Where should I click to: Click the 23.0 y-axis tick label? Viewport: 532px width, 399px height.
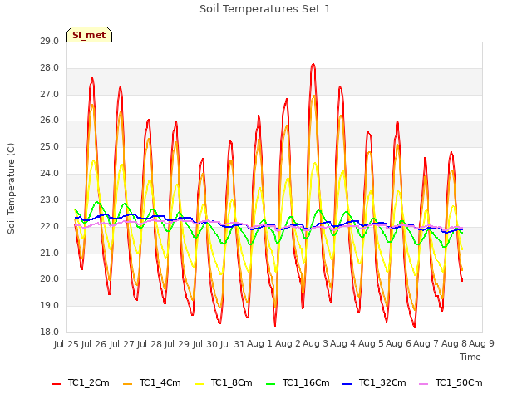(x=49, y=199)
